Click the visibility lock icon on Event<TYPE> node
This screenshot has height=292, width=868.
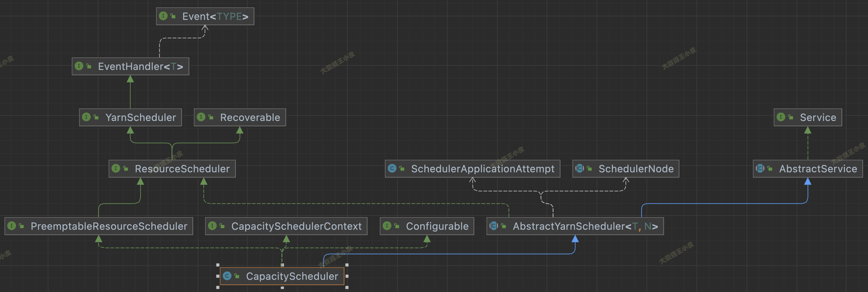[173, 16]
